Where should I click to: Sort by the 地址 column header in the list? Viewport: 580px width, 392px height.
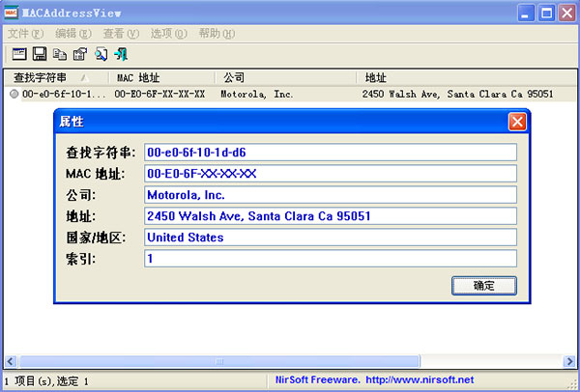[x=466, y=77]
